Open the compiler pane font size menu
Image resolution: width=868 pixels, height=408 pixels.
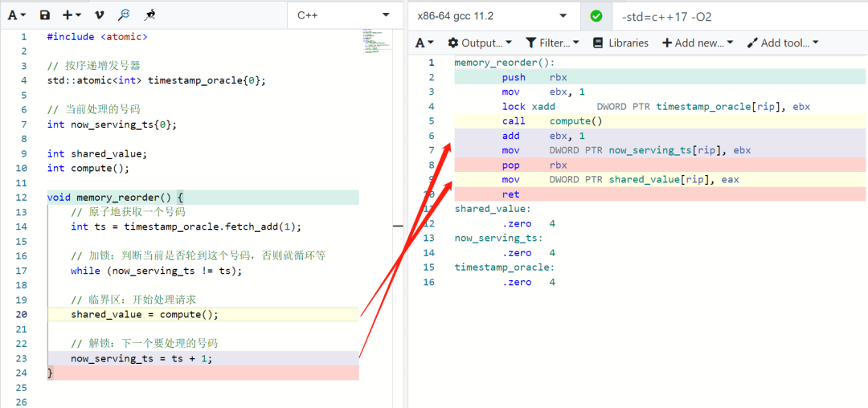424,43
